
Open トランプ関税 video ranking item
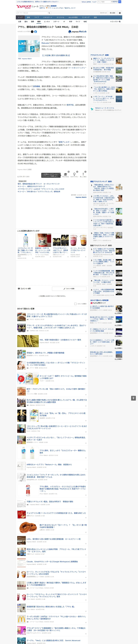point(104,262)
